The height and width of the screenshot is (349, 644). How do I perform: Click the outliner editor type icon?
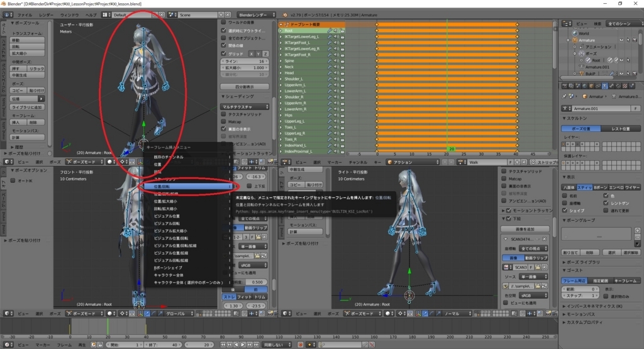567,24
